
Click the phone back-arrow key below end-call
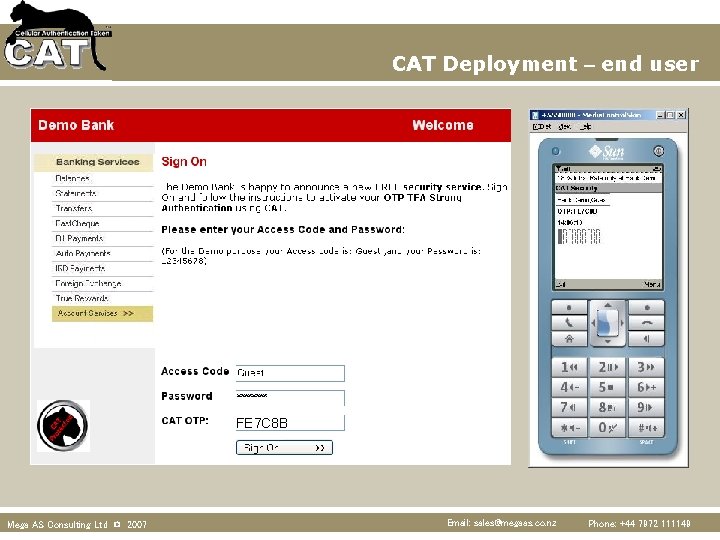coord(646,339)
